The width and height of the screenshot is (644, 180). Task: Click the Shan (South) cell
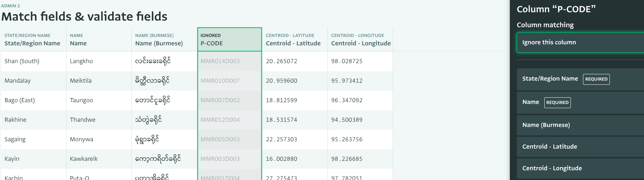point(33,61)
